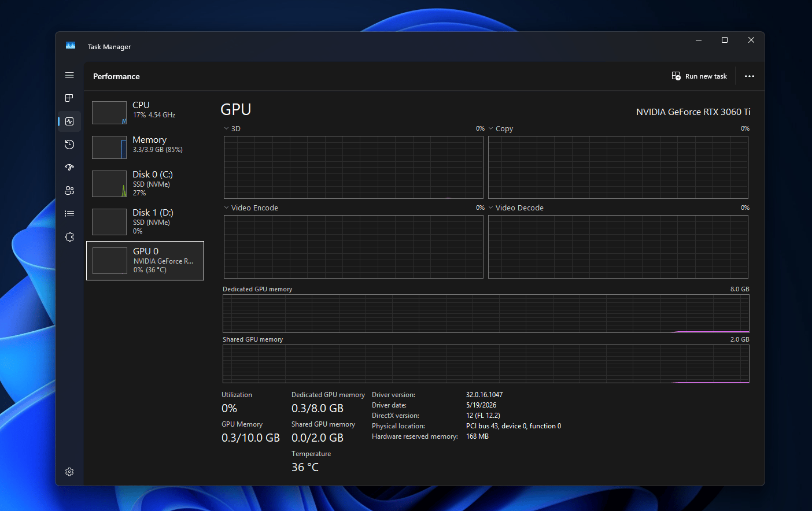Open the Copy engine graph dropdown

[x=501, y=128]
